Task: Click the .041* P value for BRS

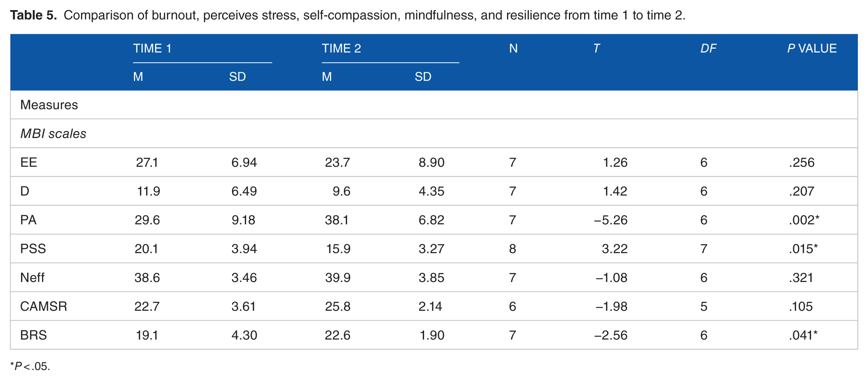Action: coord(803,335)
